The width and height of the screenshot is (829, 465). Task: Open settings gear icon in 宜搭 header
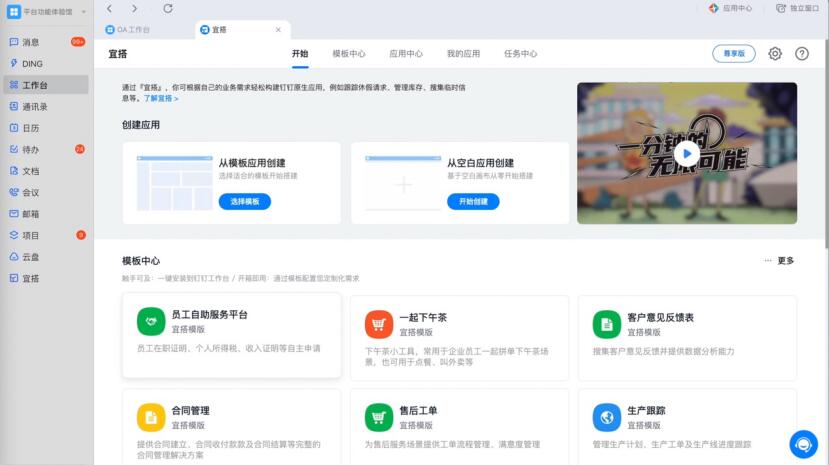coord(775,53)
